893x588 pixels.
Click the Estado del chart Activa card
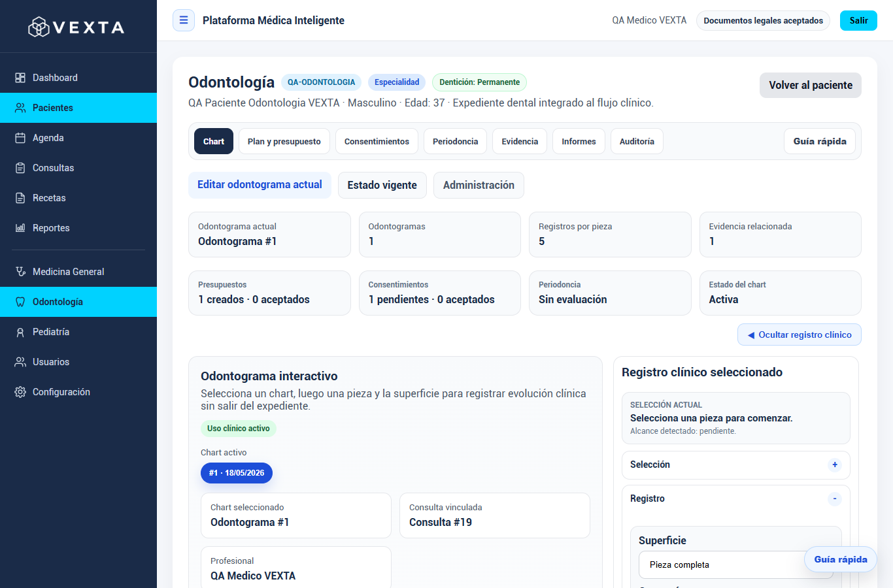(x=781, y=293)
